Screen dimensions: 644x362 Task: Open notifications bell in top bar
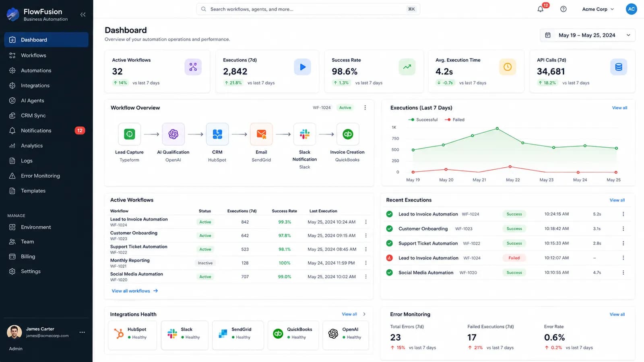tap(541, 9)
